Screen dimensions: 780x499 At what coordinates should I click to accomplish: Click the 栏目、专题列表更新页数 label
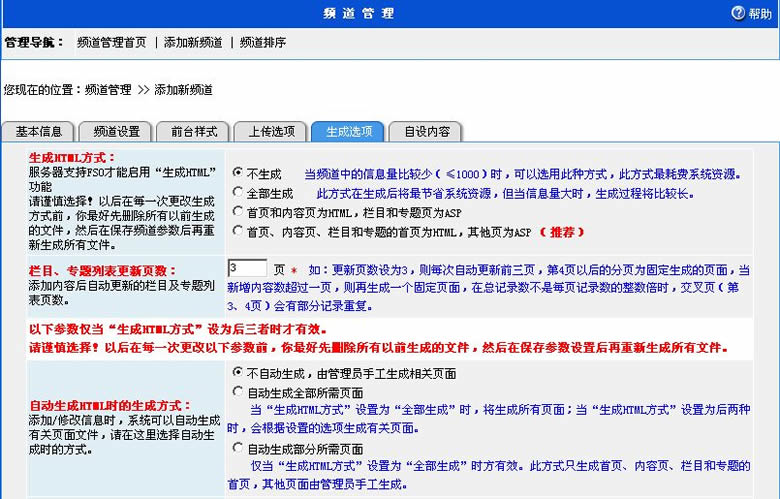(x=102, y=271)
